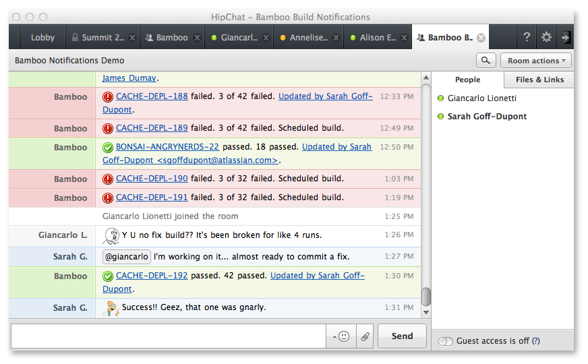Viewport: 588px width, 364px height.
Task: Switch to the Summit 2... room tab
Action: [102, 38]
